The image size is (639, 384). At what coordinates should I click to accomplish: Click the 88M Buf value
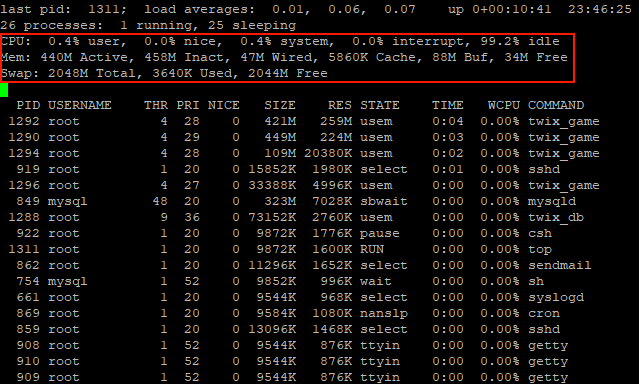point(460,57)
